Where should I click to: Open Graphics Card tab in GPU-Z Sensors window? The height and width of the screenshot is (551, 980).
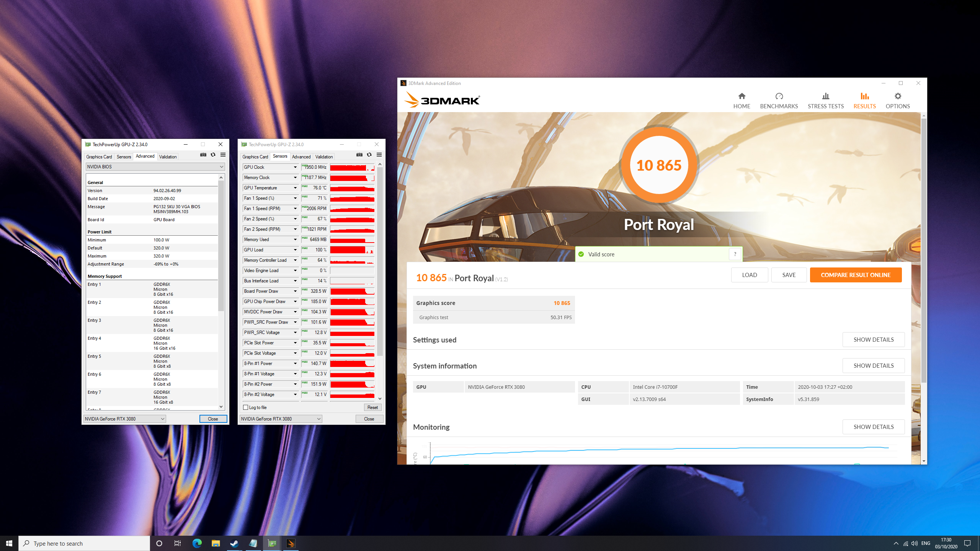(255, 156)
